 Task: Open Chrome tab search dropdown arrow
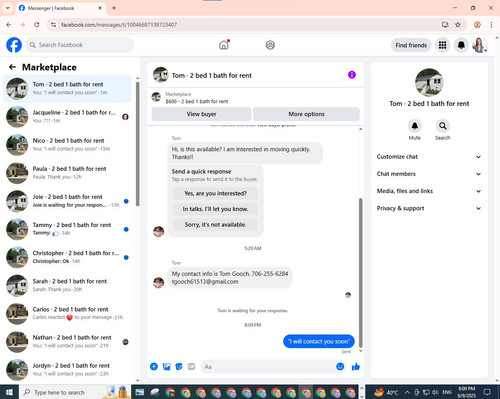[x=8, y=8]
